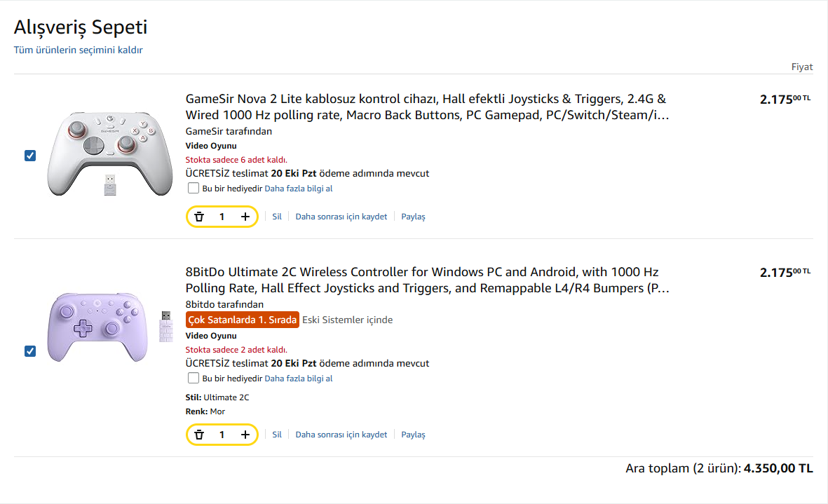
Task: Click 'Paylaş' for the 8BitDo controller
Action: tap(413, 435)
